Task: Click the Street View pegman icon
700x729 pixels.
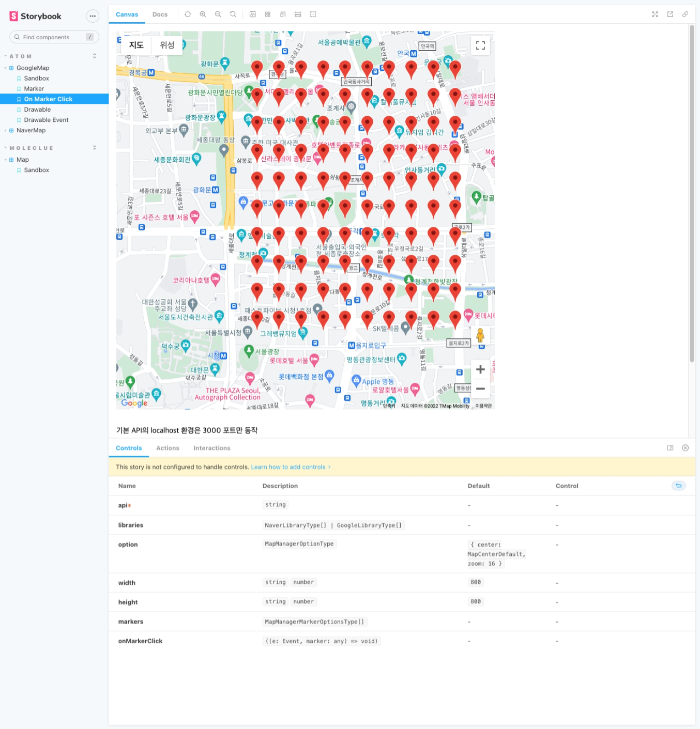Action: pyautogui.click(x=480, y=336)
